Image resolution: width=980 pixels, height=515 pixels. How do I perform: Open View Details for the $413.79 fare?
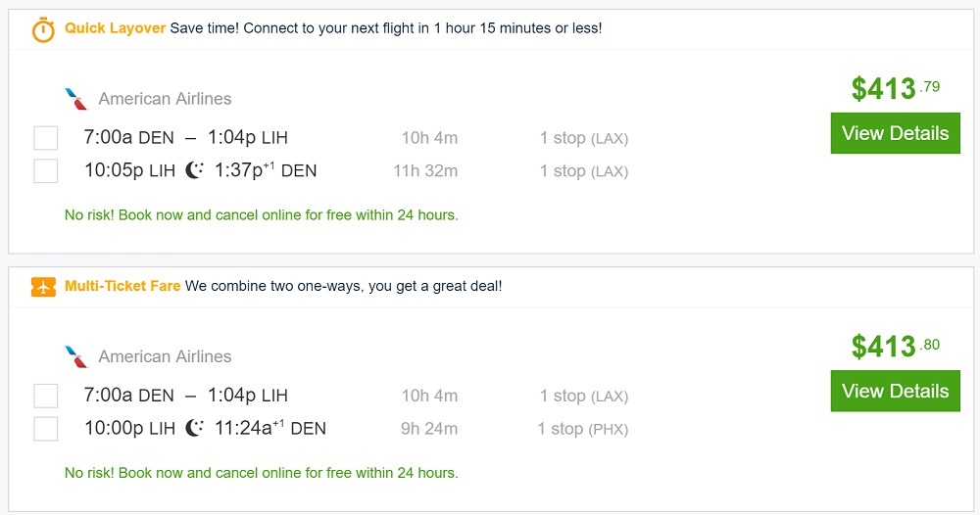(x=895, y=133)
